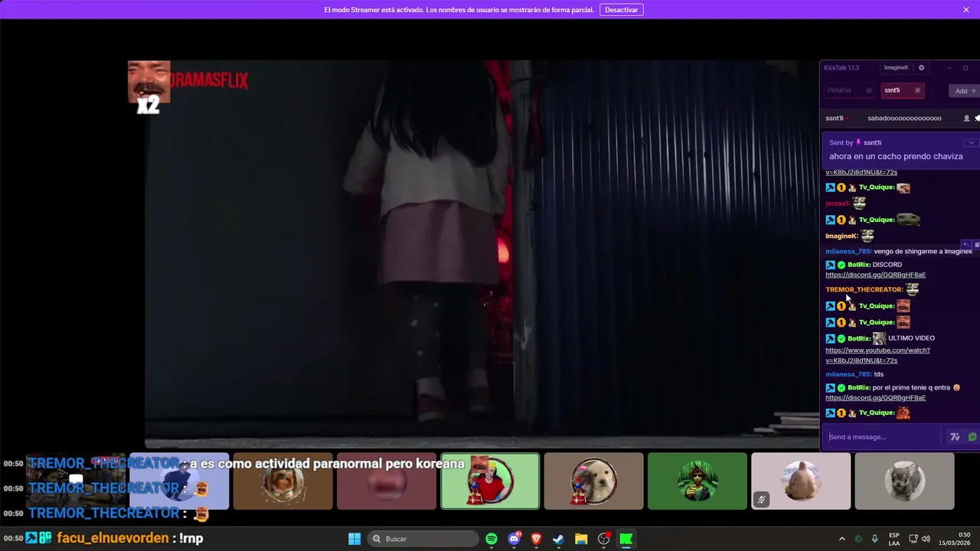
Task: Reply to the ImagineK message
Action: pyautogui.click(x=966, y=245)
